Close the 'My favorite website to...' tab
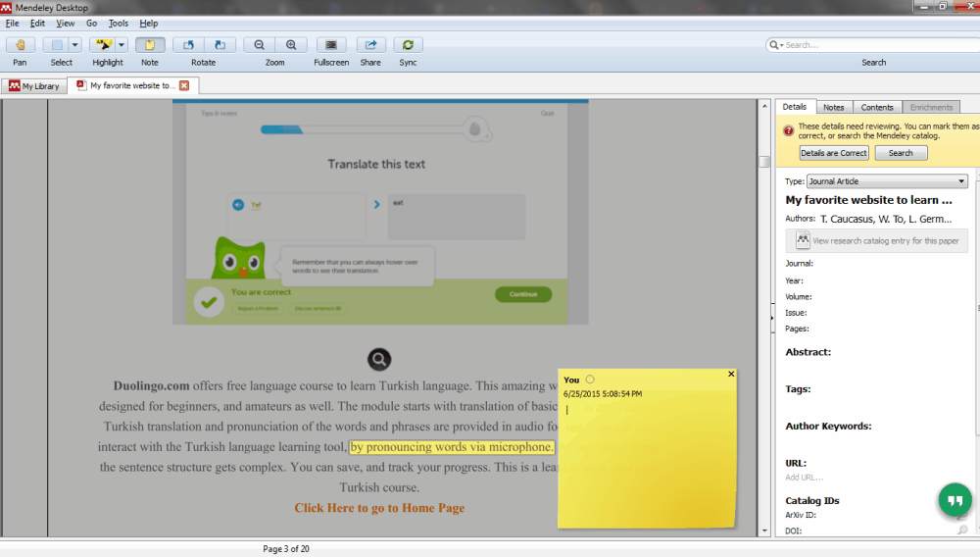This screenshot has width=980, height=557. (x=184, y=85)
